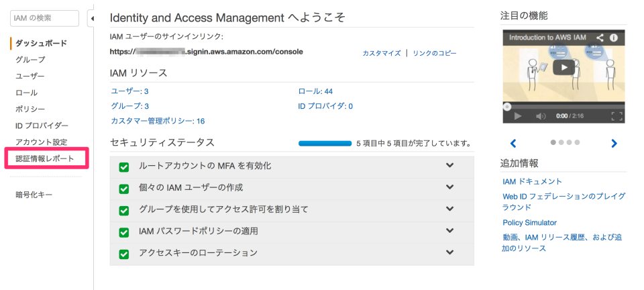Go to previous featured item arrow
The image size is (644, 290).
click(x=513, y=144)
